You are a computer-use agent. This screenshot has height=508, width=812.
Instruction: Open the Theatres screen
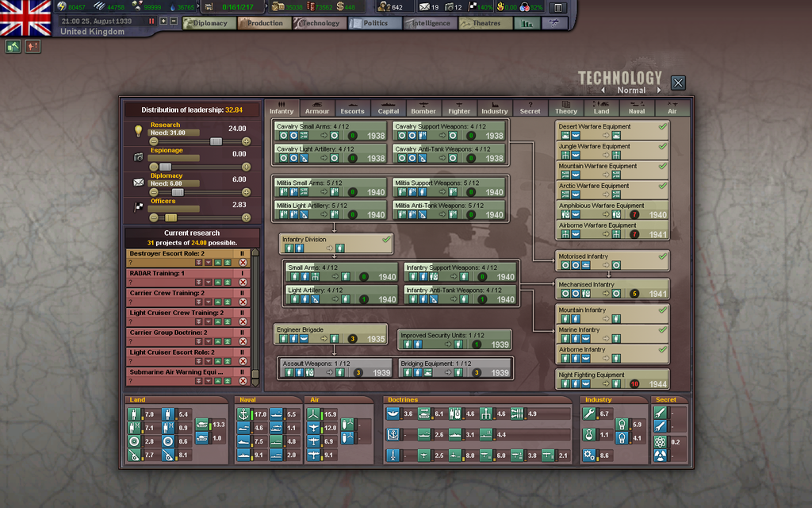pyautogui.click(x=486, y=23)
